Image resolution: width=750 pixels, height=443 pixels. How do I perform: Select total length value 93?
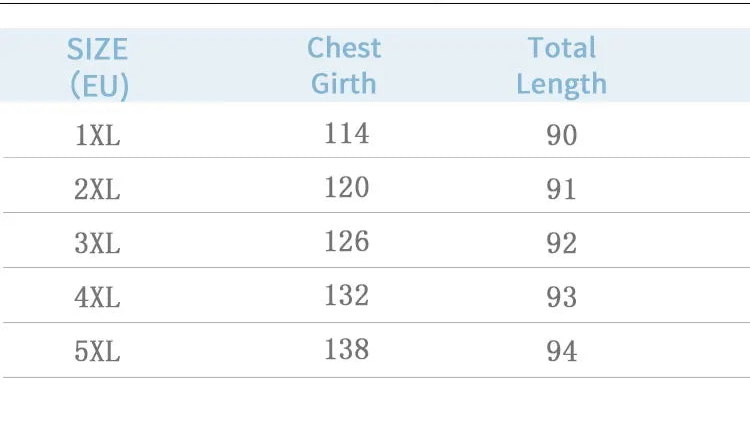562,297
